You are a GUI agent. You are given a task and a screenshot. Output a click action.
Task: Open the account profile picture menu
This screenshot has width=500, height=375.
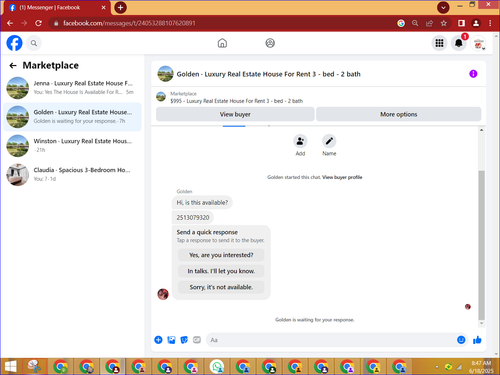tap(478, 43)
